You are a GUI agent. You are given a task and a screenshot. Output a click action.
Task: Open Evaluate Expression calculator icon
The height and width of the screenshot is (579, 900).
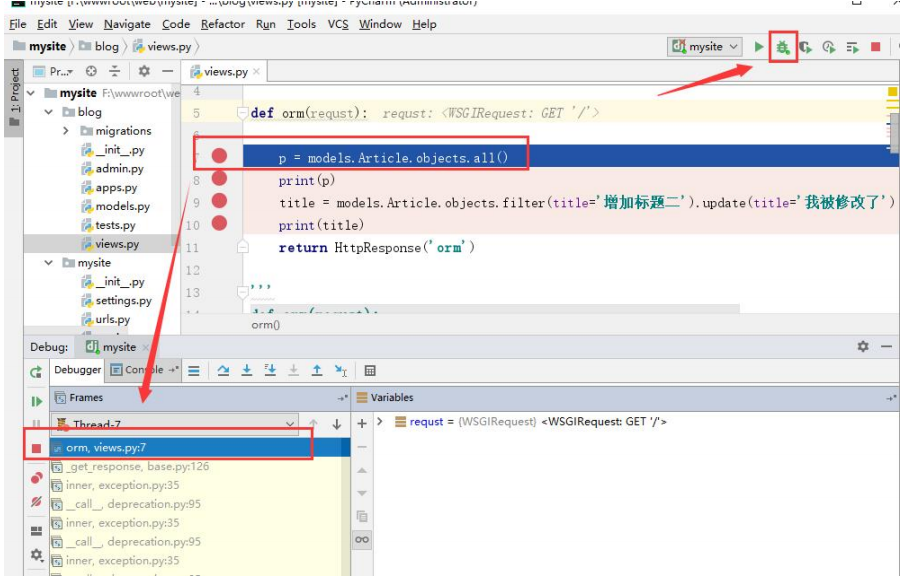pyautogui.click(x=370, y=371)
